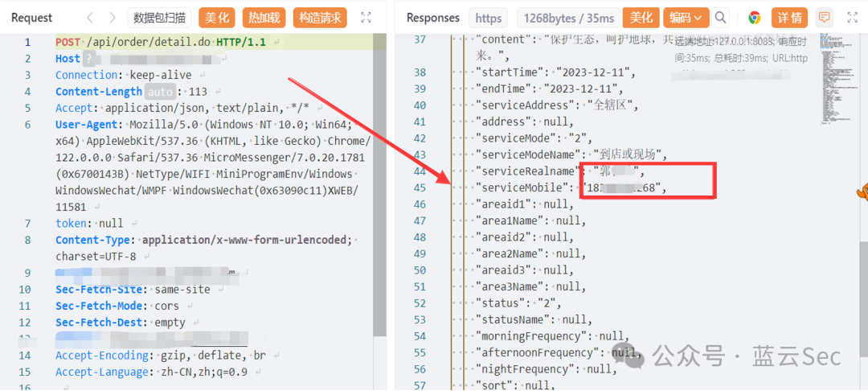Click the 热加载 button

(264, 18)
